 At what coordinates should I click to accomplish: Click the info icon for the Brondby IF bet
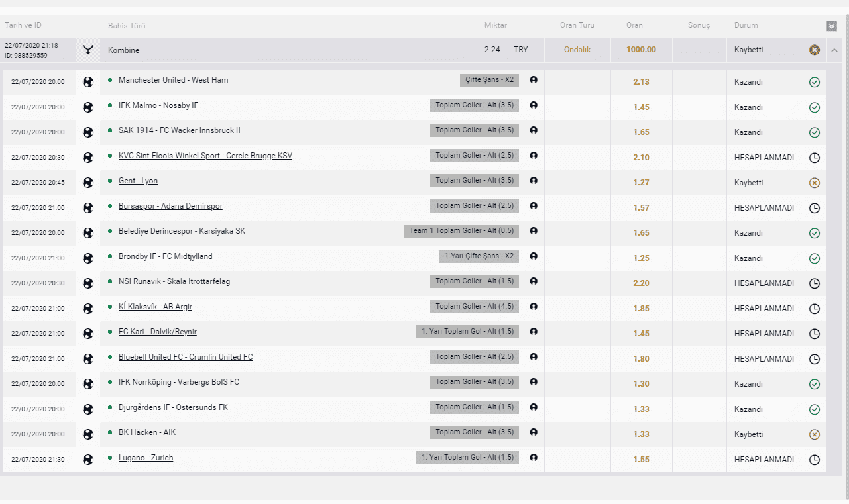(534, 256)
